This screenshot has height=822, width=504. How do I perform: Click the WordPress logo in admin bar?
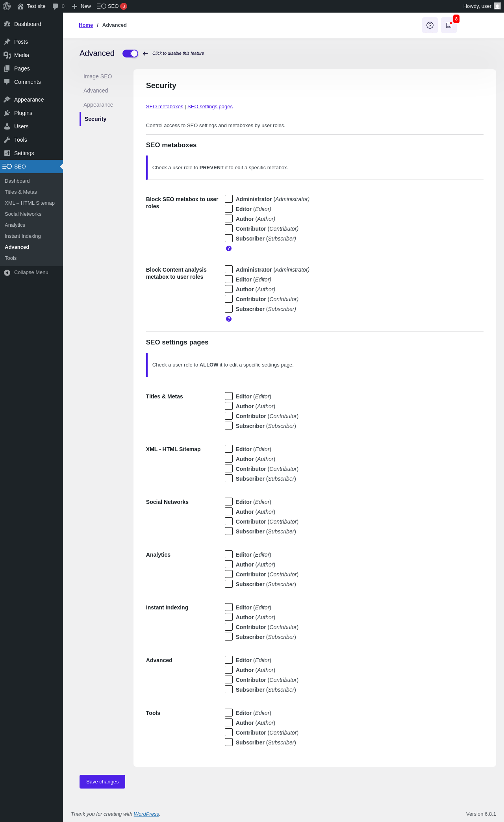point(7,6)
